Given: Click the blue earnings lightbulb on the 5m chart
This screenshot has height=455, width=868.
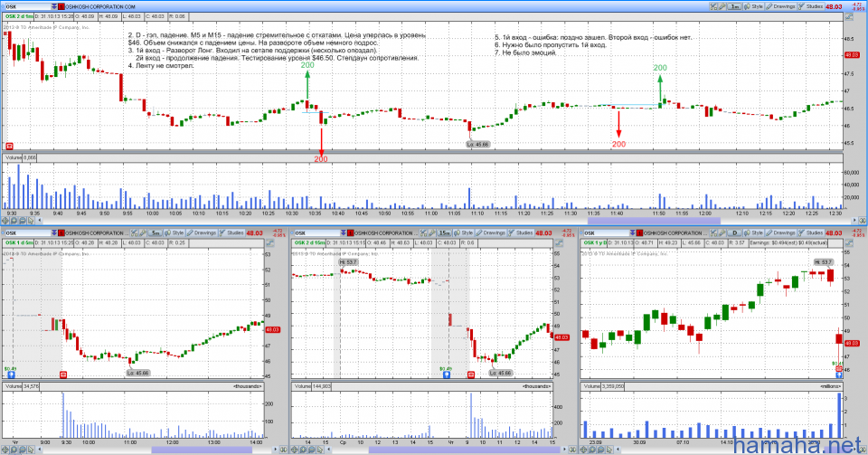Looking at the screenshot, I should click(11, 374).
